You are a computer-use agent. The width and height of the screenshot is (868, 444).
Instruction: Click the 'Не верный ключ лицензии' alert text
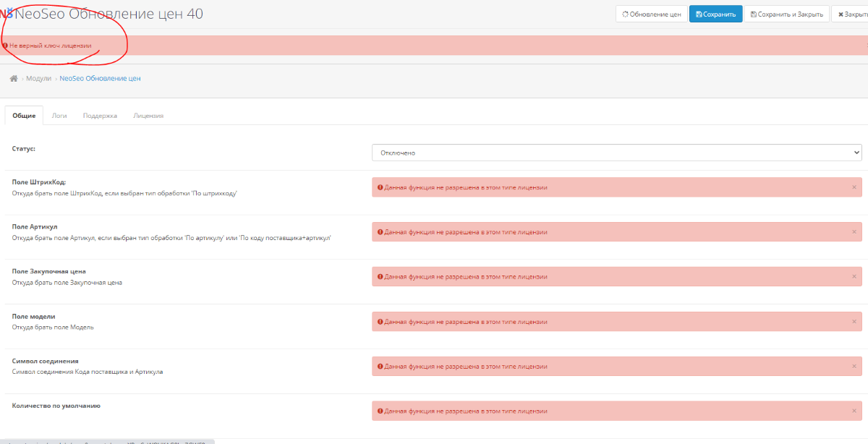click(50, 46)
